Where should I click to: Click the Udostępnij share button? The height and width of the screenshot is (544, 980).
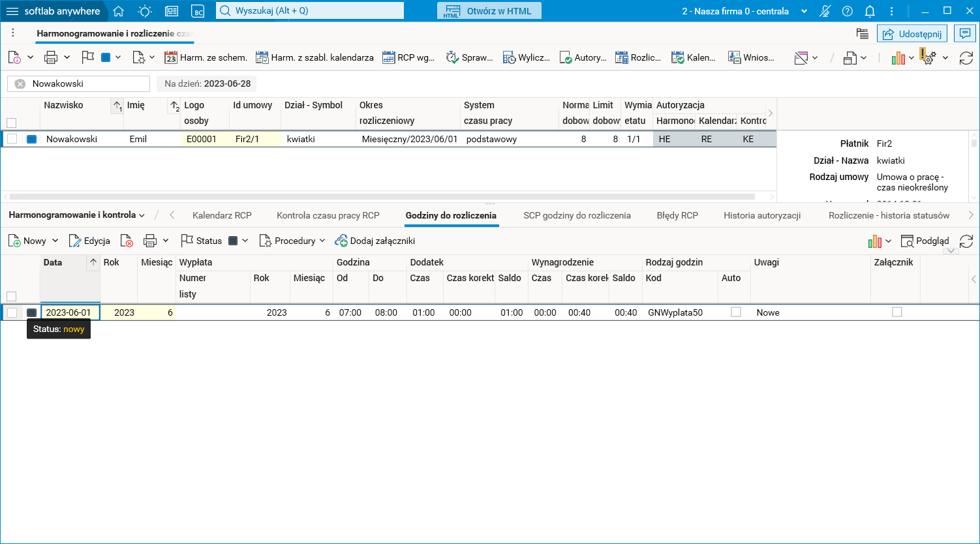click(x=912, y=34)
